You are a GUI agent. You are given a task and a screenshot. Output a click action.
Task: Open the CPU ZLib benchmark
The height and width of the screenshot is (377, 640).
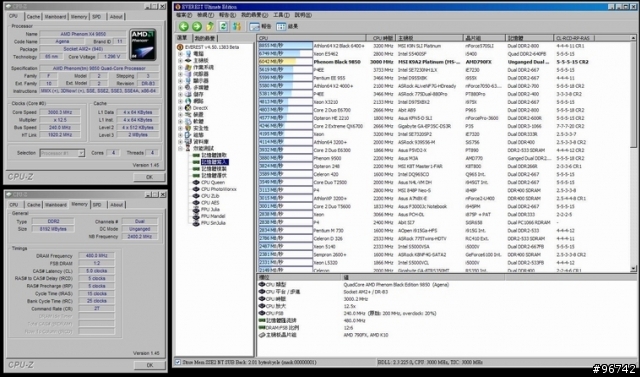point(206,196)
